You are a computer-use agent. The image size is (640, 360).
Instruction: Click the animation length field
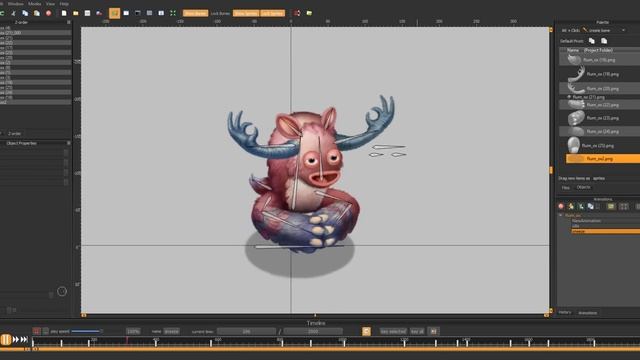coord(313,331)
